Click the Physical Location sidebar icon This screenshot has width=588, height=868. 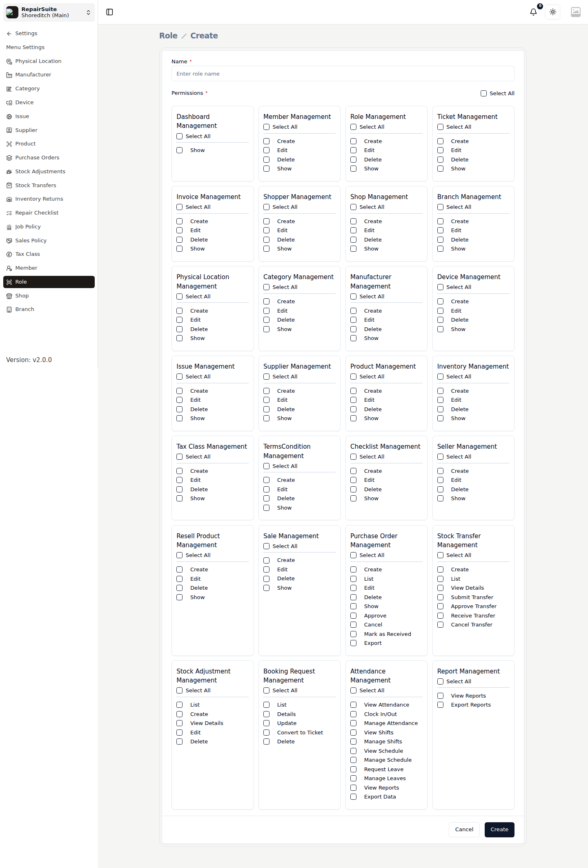pyautogui.click(x=9, y=61)
